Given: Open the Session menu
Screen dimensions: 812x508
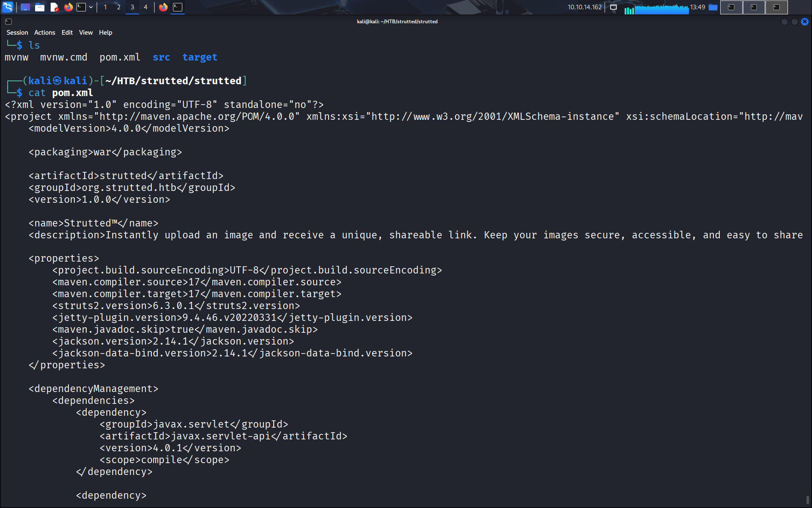Looking at the screenshot, I should (17, 33).
